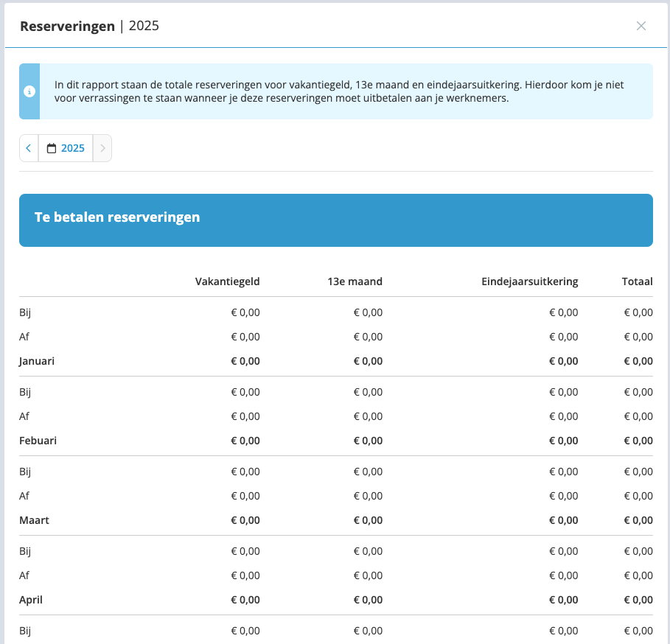Click the Febuari Eindejaarsuitkering amount
Screen dimensions: 670x644
[563, 441]
